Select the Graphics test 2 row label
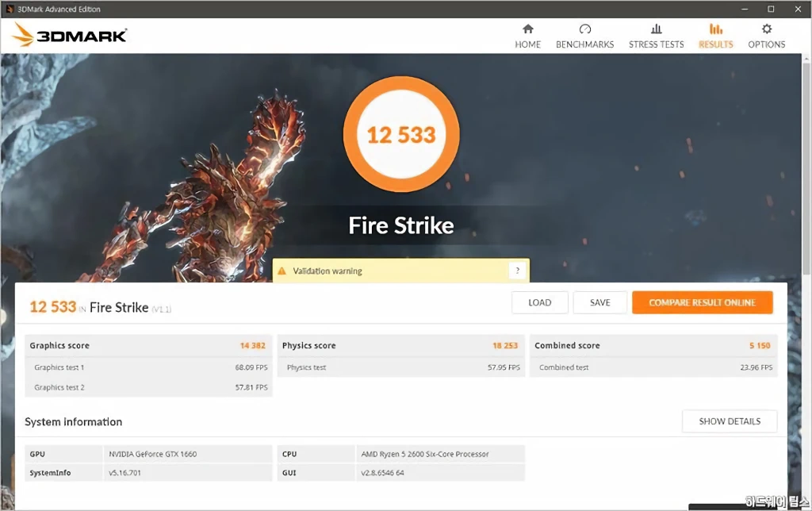This screenshot has width=812, height=511. coord(59,388)
